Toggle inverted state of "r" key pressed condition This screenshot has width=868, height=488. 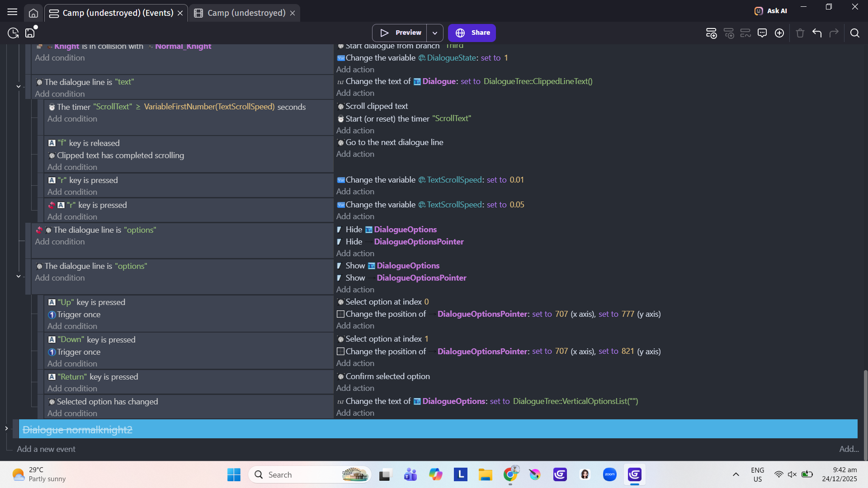point(52,205)
